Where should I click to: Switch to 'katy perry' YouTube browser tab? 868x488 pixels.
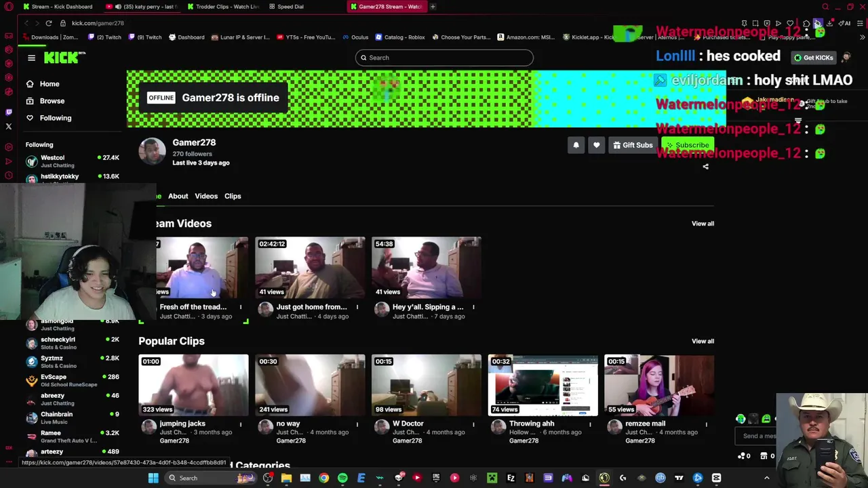tap(142, 7)
